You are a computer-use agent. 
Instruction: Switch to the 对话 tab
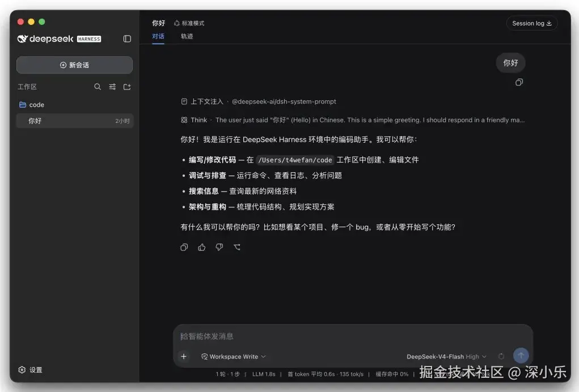coord(158,36)
